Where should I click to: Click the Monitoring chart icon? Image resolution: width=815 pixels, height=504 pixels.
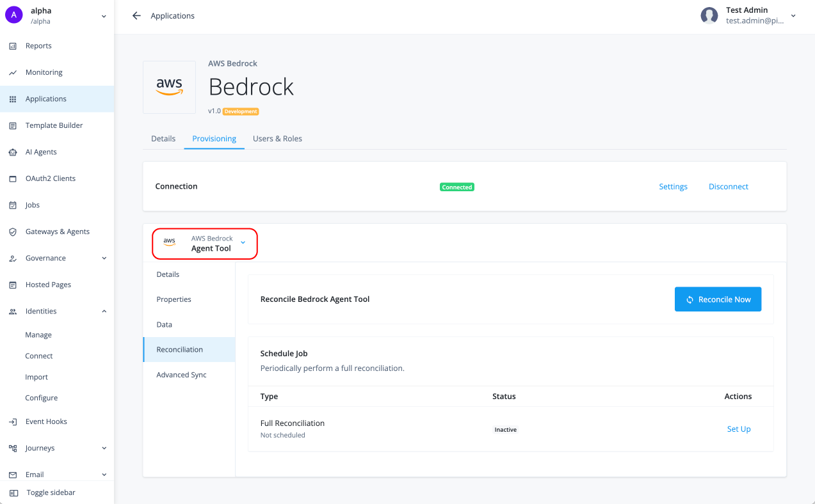[13, 73]
